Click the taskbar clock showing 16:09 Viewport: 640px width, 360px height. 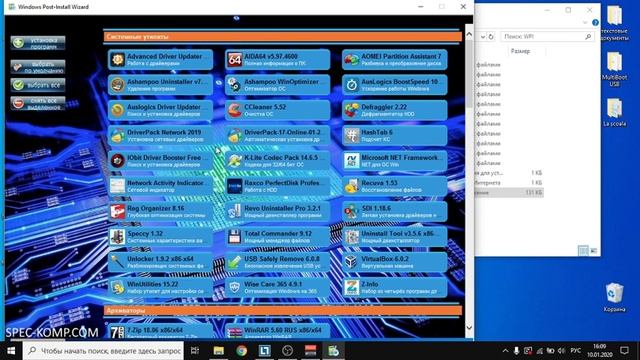pos(600,350)
